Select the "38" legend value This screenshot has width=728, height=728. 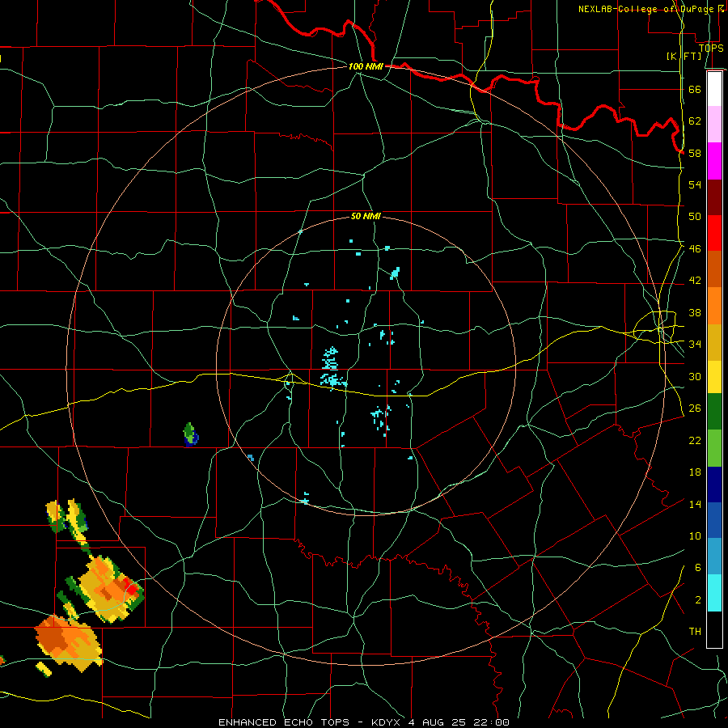tap(695, 312)
